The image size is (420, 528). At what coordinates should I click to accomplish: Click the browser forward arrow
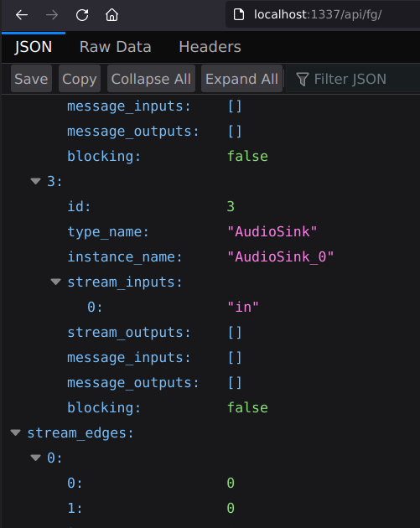point(51,15)
